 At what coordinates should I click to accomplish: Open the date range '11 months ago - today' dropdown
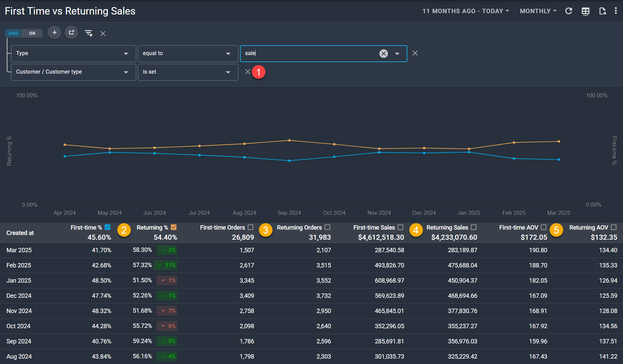click(465, 11)
